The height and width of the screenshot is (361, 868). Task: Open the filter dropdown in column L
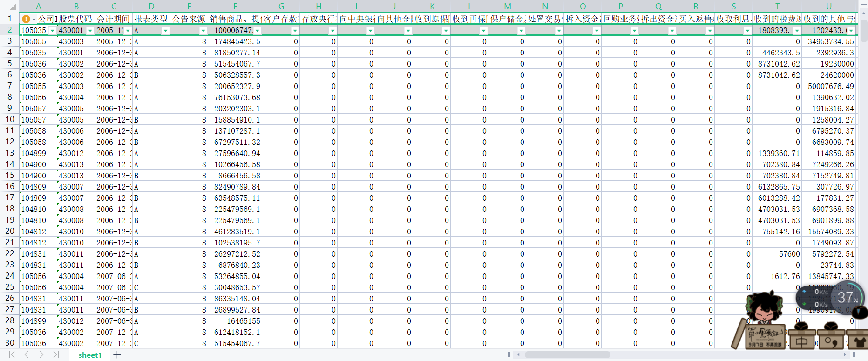point(483,31)
